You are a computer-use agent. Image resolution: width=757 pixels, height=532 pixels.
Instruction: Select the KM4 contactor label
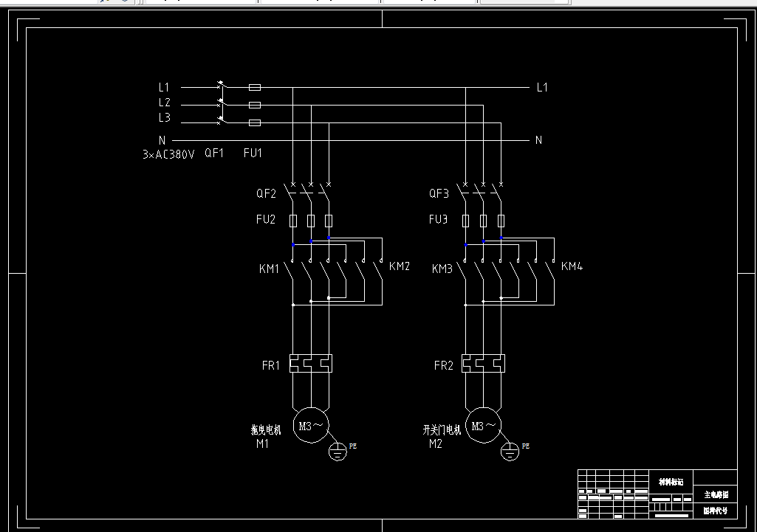(x=572, y=266)
